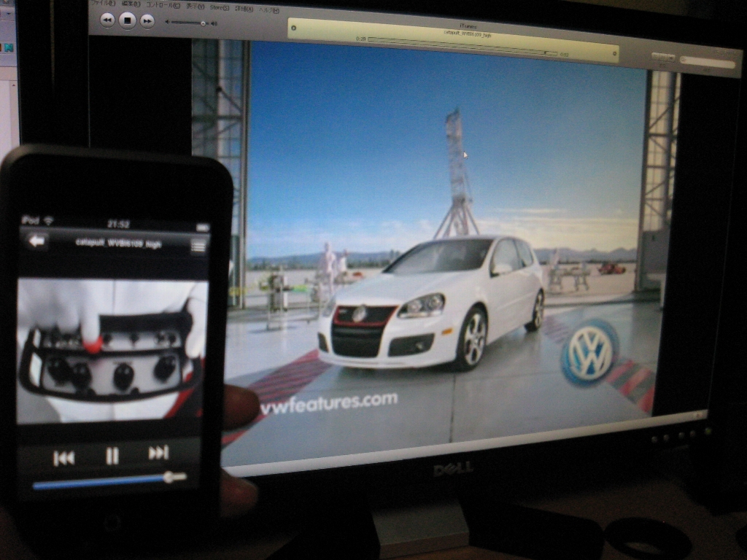This screenshot has height=560, width=747.
Task: Tap the back arrow on the iPod
Action: pyautogui.click(x=36, y=241)
